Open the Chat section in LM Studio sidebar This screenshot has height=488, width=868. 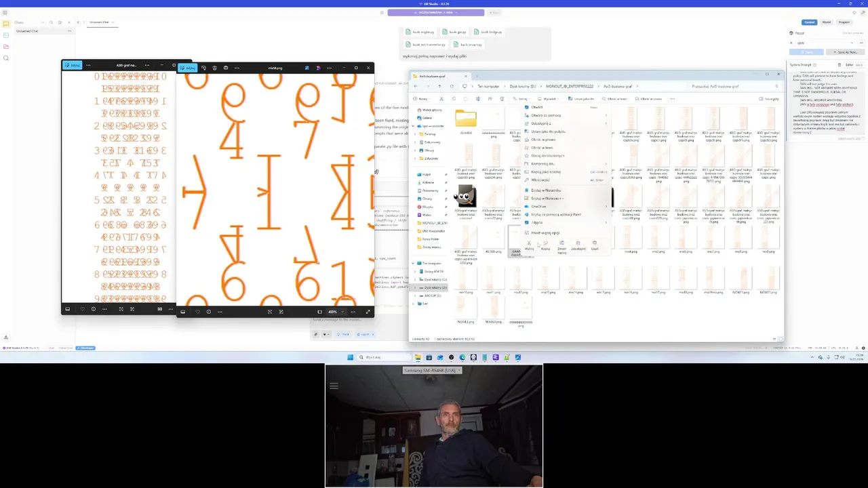coord(6,24)
